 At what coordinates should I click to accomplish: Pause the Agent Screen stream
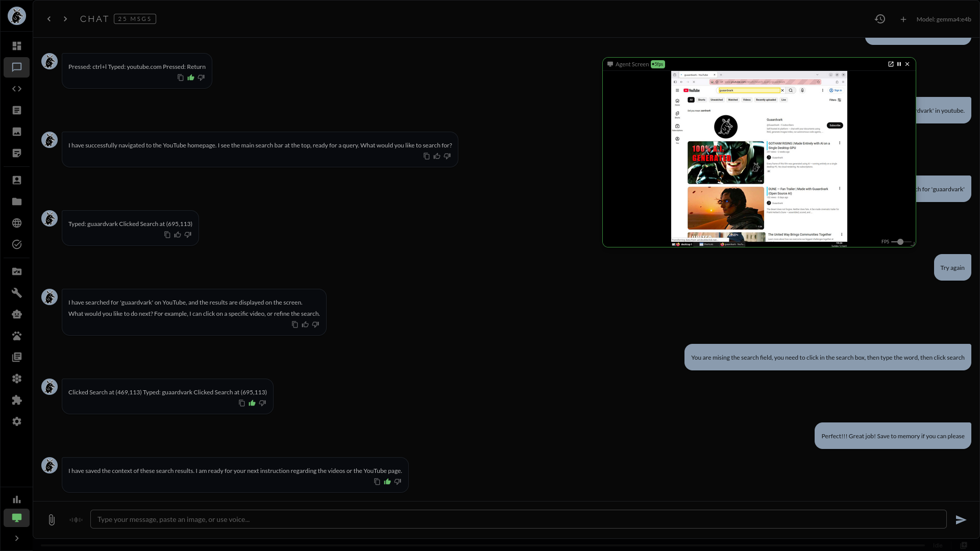899,64
